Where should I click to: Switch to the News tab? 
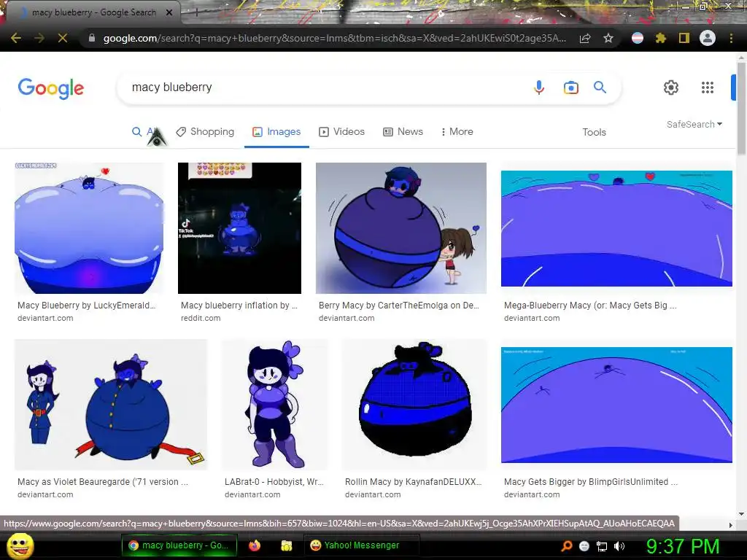click(x=403, y=132)
